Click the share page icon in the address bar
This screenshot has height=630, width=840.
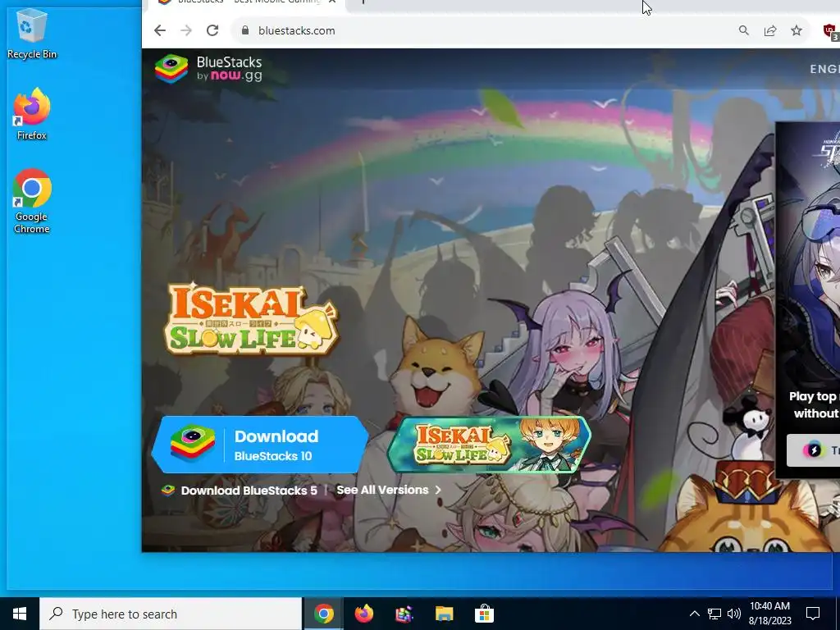(770, 30)
